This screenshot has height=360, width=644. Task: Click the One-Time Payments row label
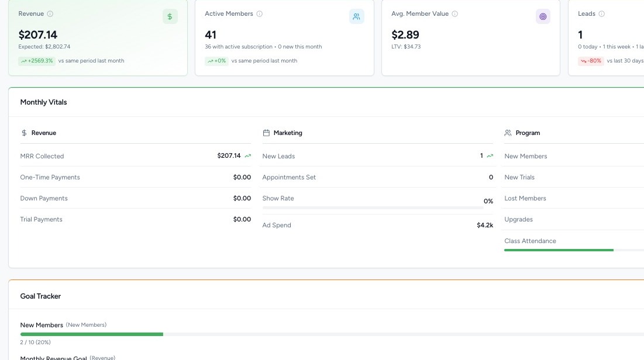pyautogui.click(x=50, y=177)
